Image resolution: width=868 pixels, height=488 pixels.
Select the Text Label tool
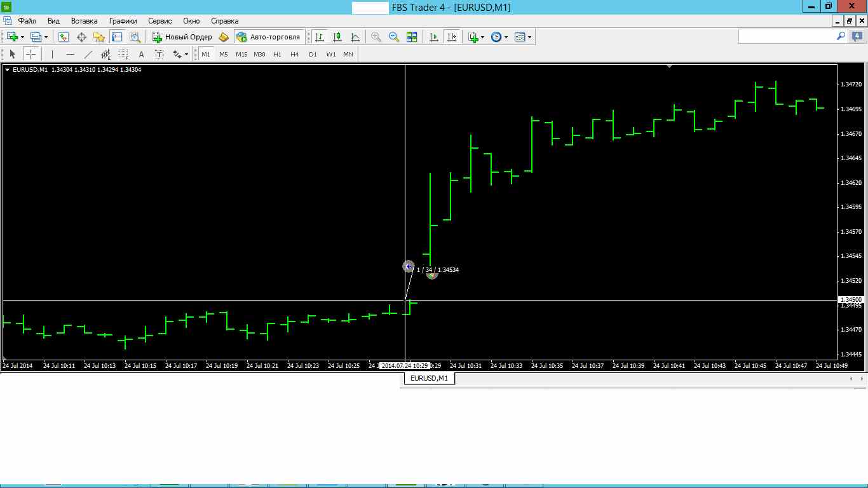point(159,54)
